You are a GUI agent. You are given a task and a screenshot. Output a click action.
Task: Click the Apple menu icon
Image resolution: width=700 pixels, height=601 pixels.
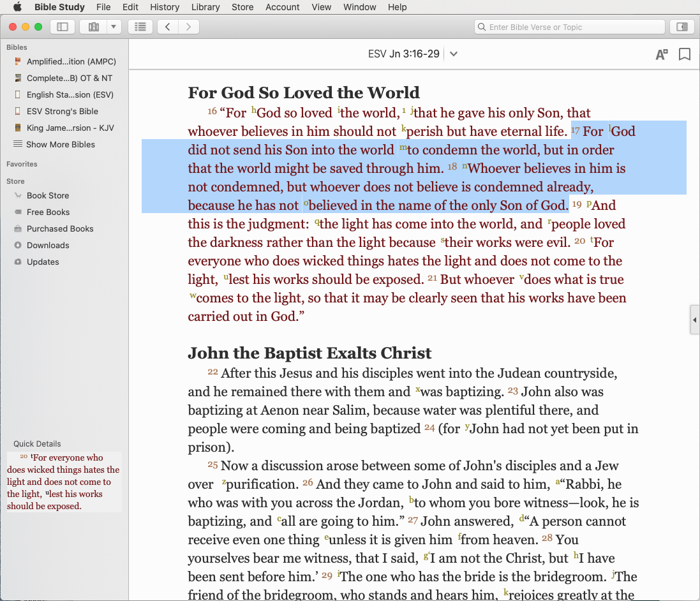click(x=17, y=7)
